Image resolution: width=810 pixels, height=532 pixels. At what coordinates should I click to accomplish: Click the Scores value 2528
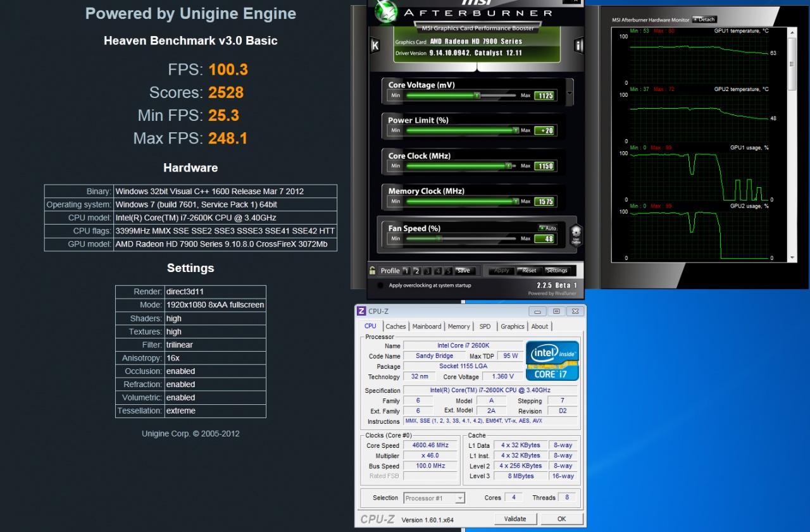(226, 92)
